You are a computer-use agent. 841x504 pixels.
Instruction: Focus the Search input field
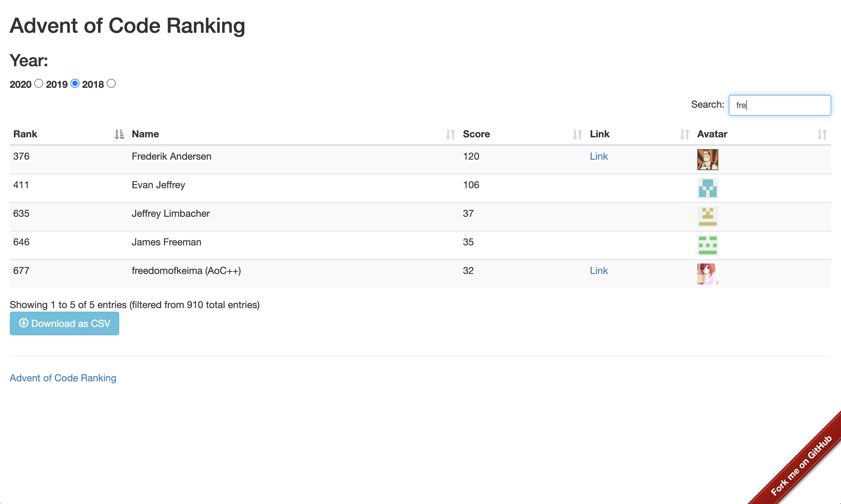click(x=780, y=105)
